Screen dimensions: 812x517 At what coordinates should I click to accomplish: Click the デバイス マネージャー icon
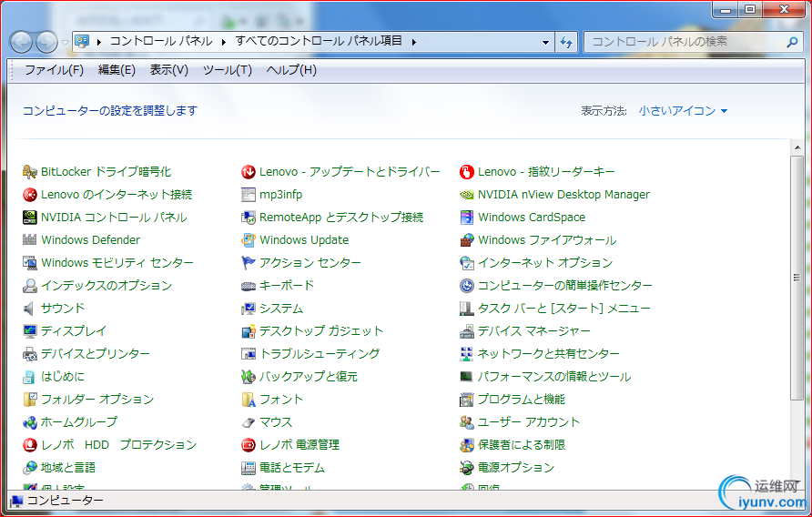click(467, 331)
